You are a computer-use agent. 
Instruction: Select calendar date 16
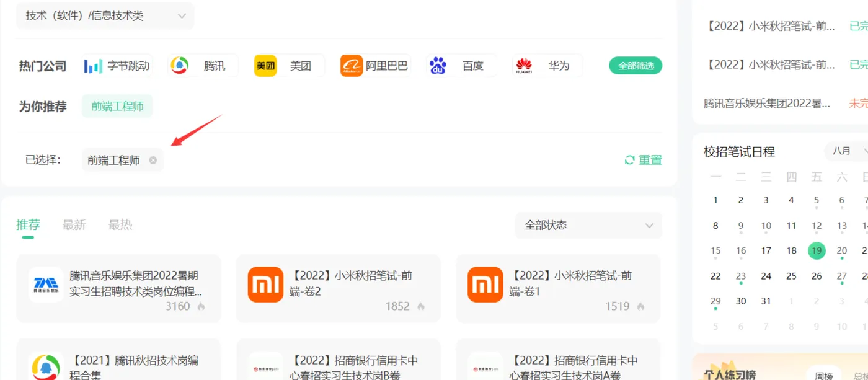tap(741, 251)
